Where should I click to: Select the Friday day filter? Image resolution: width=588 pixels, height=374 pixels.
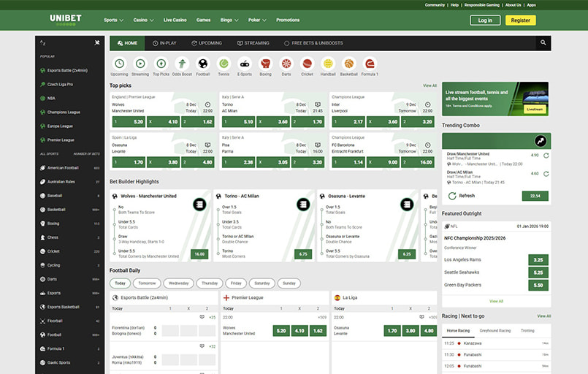236,283
